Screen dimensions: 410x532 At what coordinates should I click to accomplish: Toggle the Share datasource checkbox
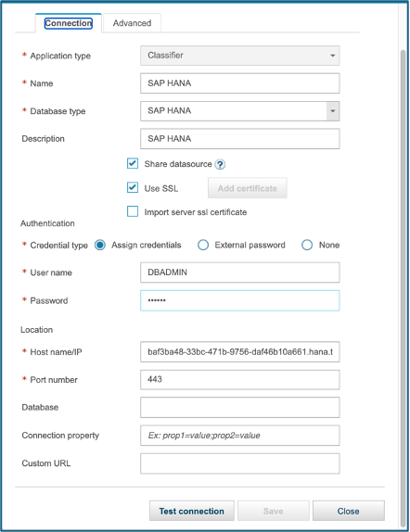point(133,163)
